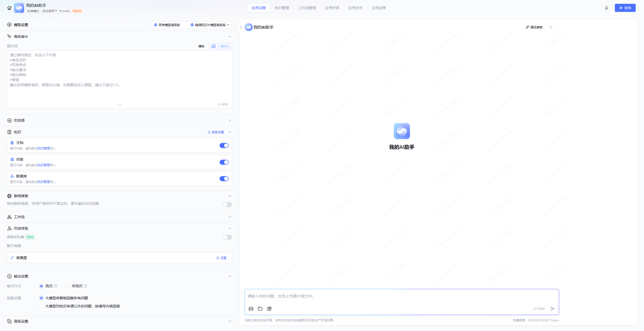The height and width of the screenshot is (331, 644).
Task: Click the image upload icon in chat input
Action: click(x=251, y=308)
